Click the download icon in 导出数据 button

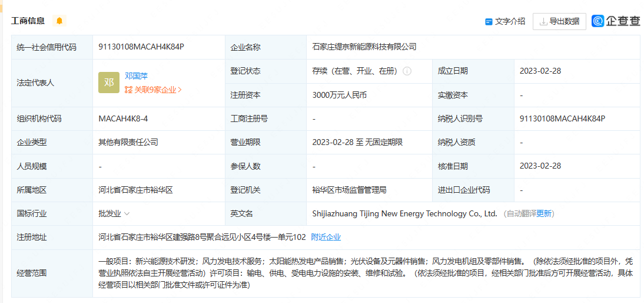543,21
